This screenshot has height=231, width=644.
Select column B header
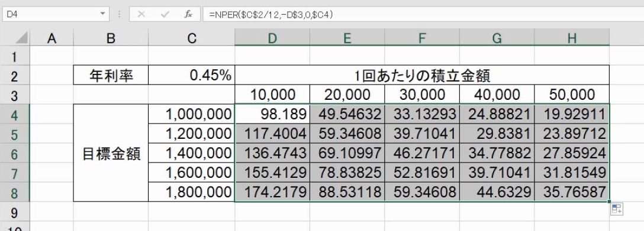111,38
